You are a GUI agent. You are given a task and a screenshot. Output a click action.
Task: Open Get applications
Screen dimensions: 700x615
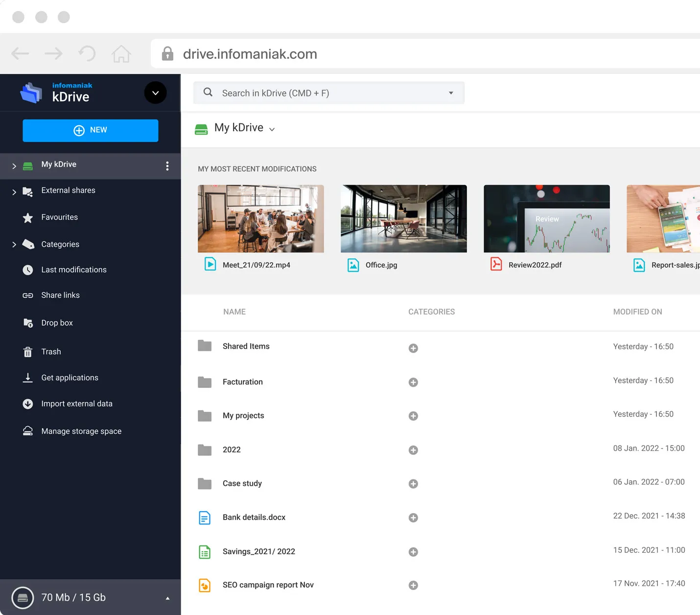click(x=70, y=378)
